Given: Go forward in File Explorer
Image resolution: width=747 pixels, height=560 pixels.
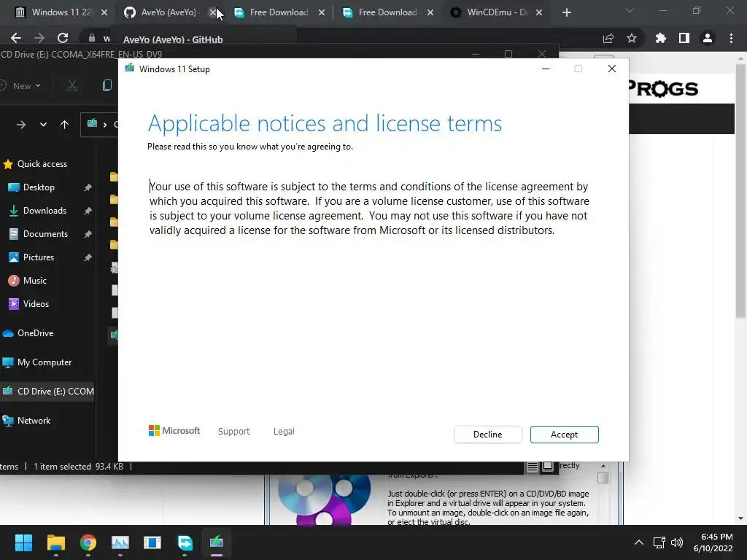Looking at the screenshot, I should (21, 125).
